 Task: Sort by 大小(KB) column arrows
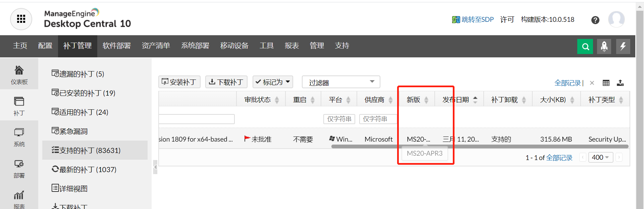pos(572,100)
